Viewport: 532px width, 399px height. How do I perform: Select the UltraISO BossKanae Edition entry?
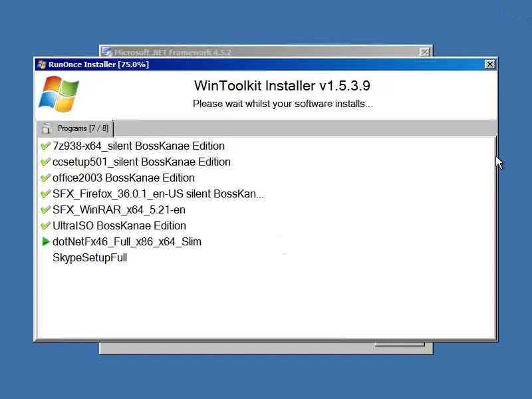point(119,225)
